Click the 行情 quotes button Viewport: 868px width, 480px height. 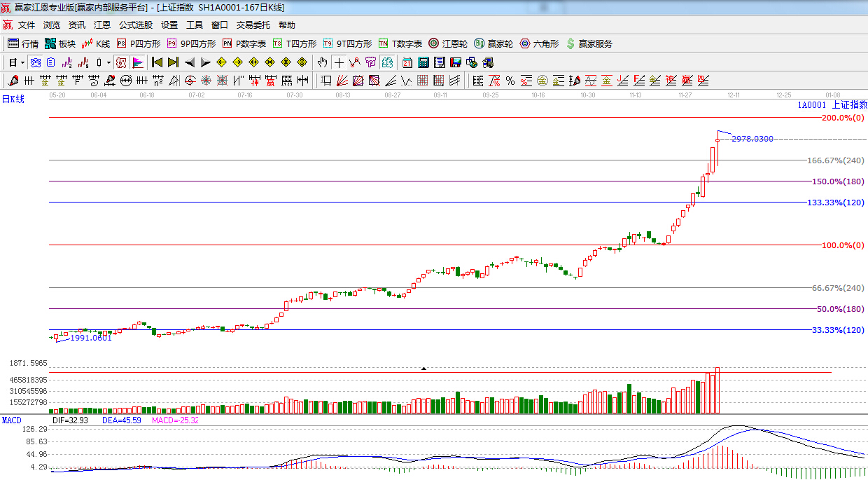click(23, 43)
